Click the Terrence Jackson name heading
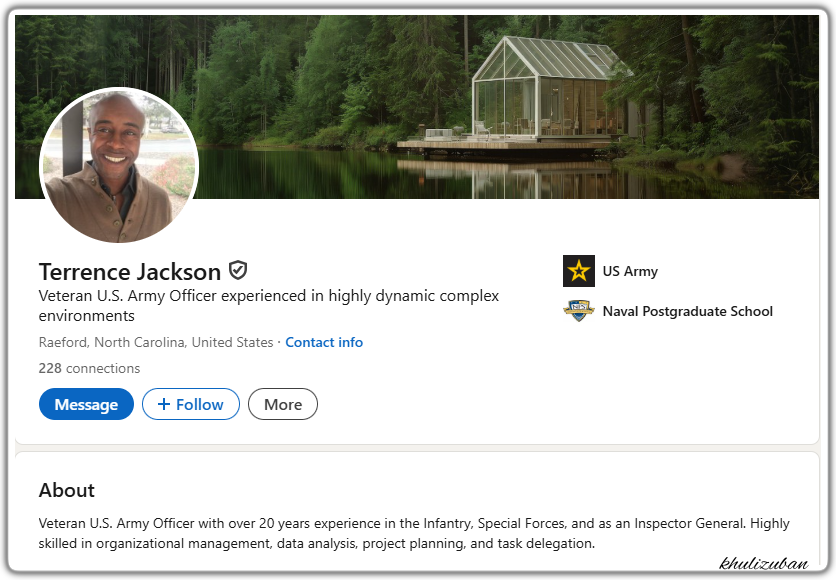 (x=130, y=271)
